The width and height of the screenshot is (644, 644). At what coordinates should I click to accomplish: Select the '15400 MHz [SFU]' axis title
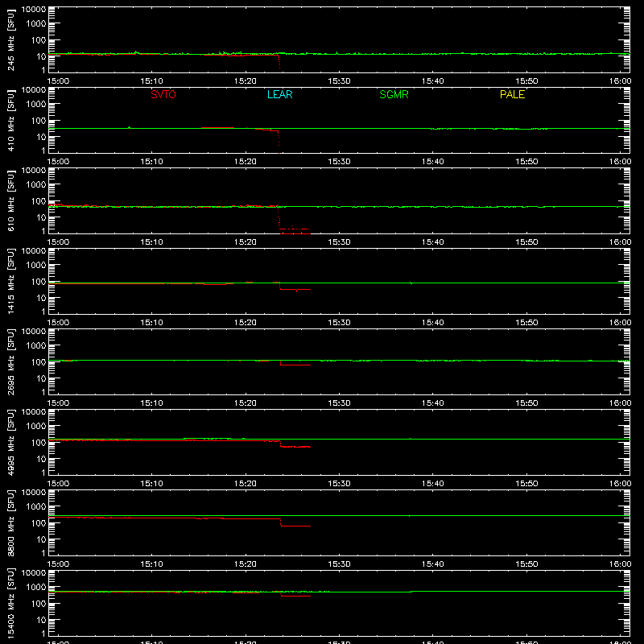11,603
